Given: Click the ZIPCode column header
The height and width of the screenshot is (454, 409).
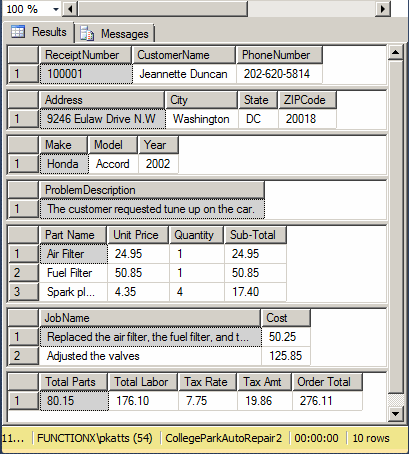Looking at the screenshot, I should 307,100.
